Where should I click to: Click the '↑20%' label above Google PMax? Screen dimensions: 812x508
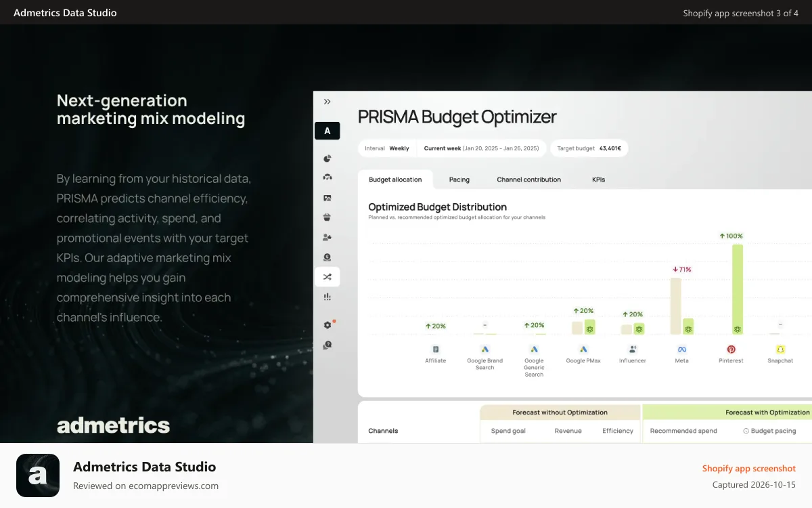pyautogui.click(x=583, y=311)
